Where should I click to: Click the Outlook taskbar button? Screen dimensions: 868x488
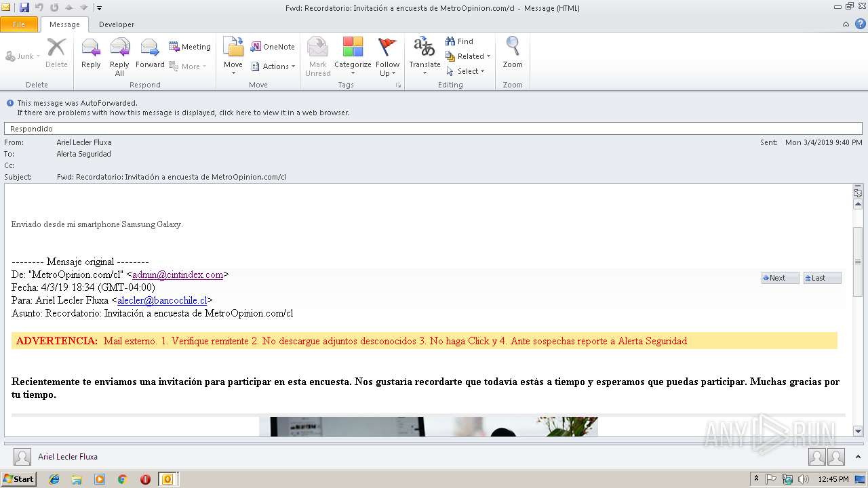pyautogui.click(x=167, y=479)
